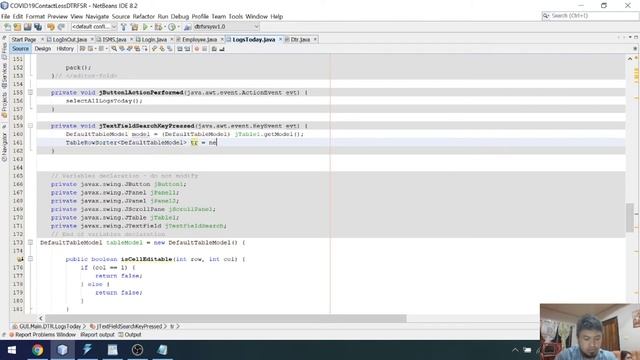Open the Services side panel
Image resolution: width=640 pixels, height=360 pixels.
(x=4, y=75)
